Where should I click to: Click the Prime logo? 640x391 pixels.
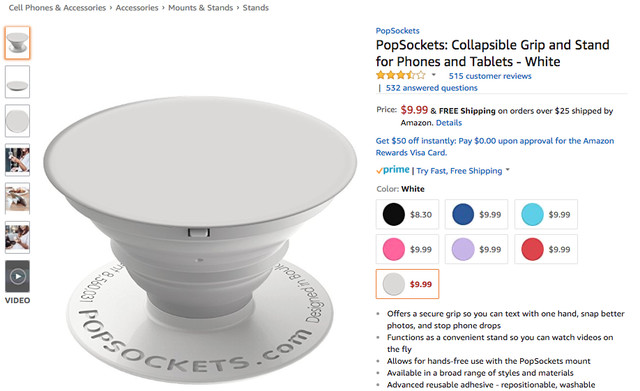[x=393, y=170]
